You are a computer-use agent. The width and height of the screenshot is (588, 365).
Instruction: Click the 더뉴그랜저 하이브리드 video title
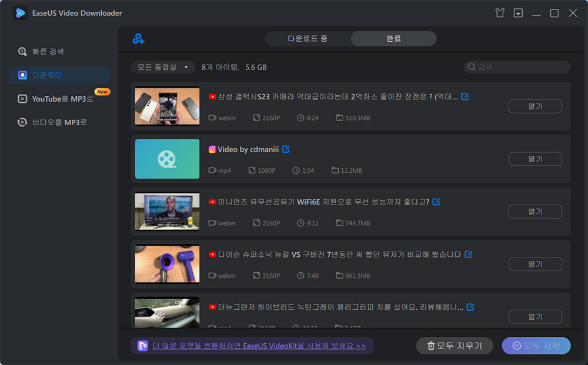coord(340,307)
